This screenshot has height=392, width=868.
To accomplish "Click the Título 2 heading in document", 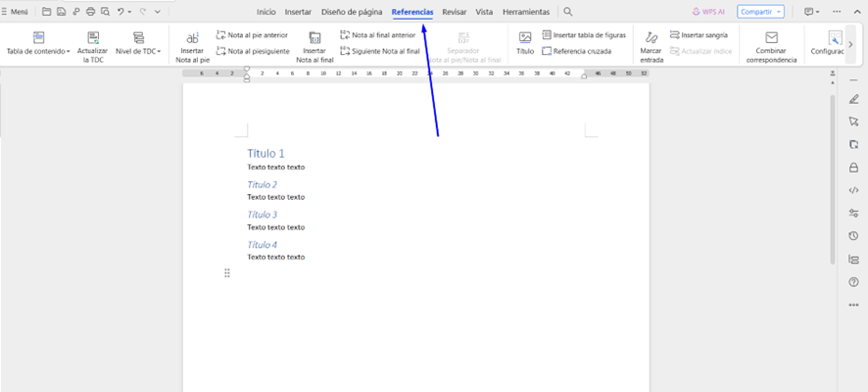I will [262, 184].
